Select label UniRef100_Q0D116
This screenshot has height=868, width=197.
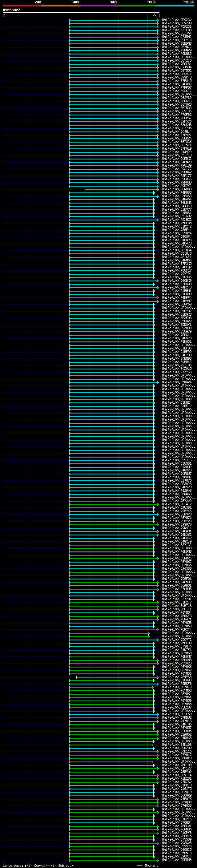[177, 751]
